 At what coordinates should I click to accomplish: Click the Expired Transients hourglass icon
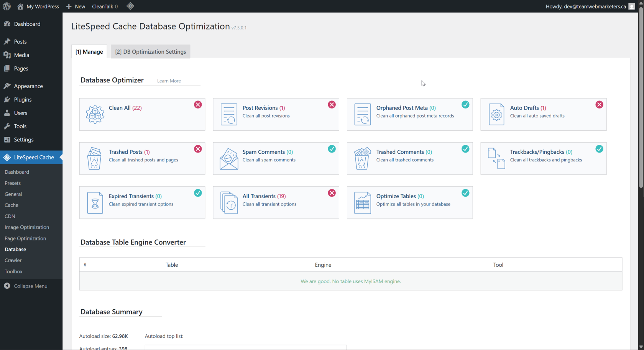click(x=95, y=203)
